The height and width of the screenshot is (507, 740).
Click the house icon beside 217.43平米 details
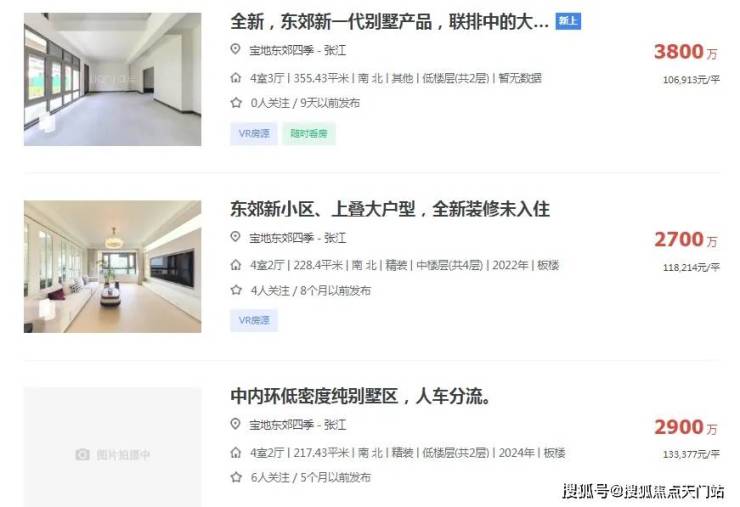point(235,453)
